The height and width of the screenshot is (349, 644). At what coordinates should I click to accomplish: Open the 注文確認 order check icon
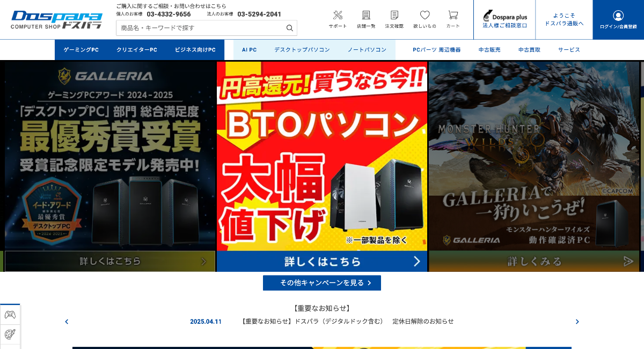click(x=394, y=19)
